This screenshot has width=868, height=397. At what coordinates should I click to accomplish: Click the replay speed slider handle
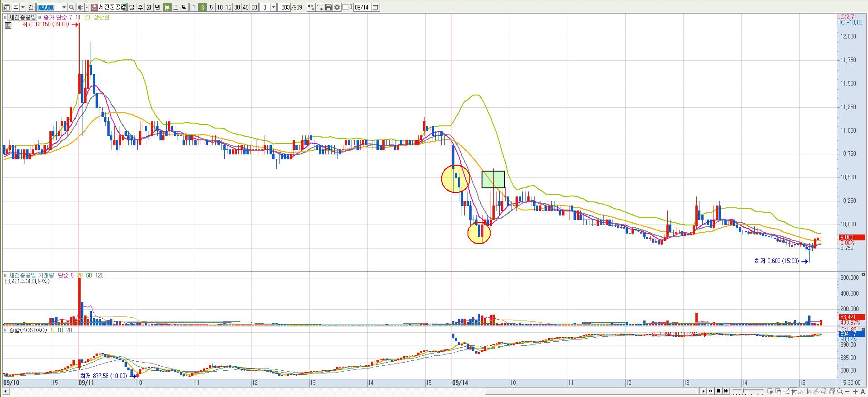pos(743,391)
